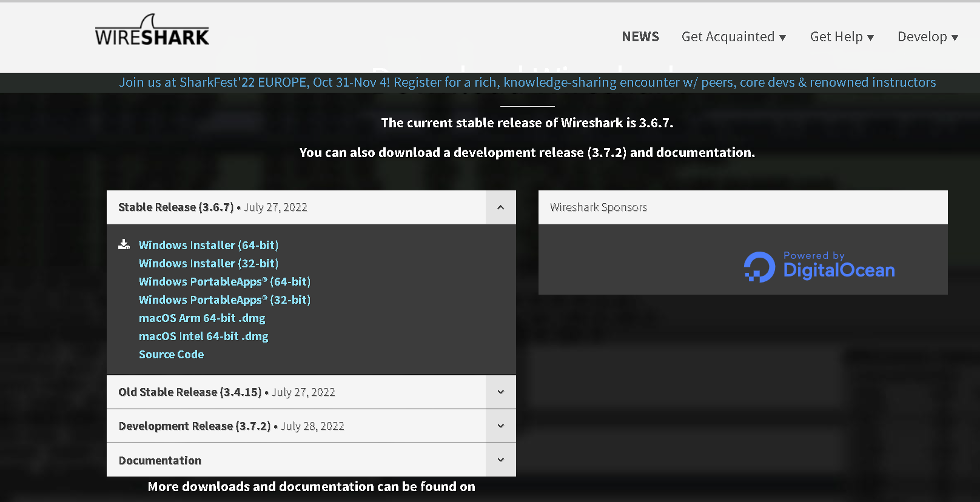This screenshot has width=980, height=502.
Task: Download Windows Installer (64-bit)
Action: 208,245
